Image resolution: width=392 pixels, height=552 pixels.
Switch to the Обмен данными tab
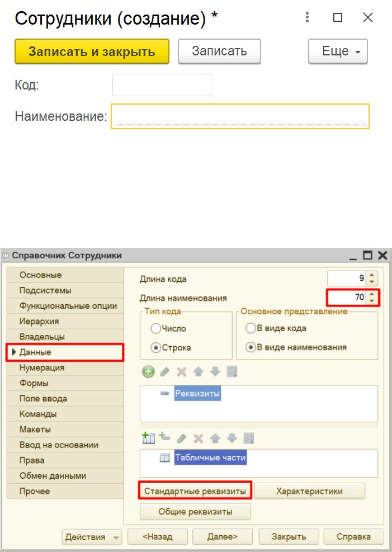(x=65, y=476)
